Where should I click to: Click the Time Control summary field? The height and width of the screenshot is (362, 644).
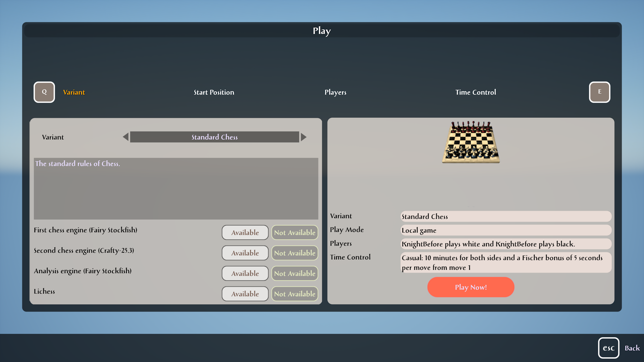(x=505, y=262)
